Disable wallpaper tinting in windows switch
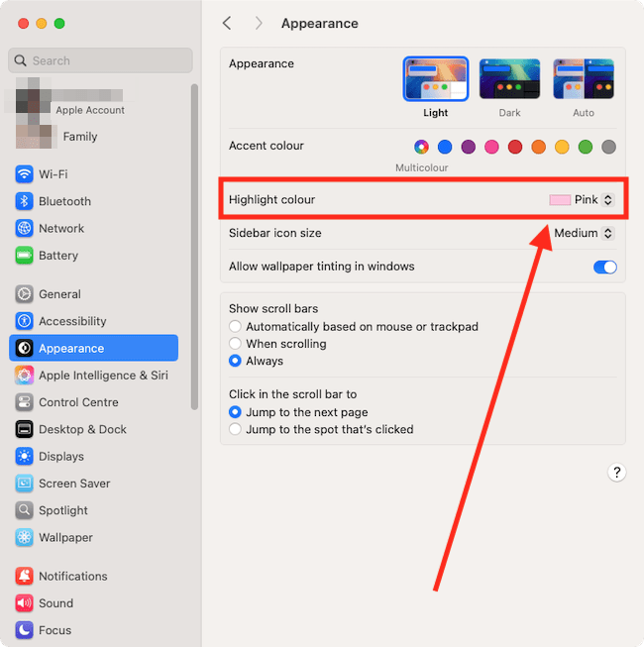 point(603,267)
